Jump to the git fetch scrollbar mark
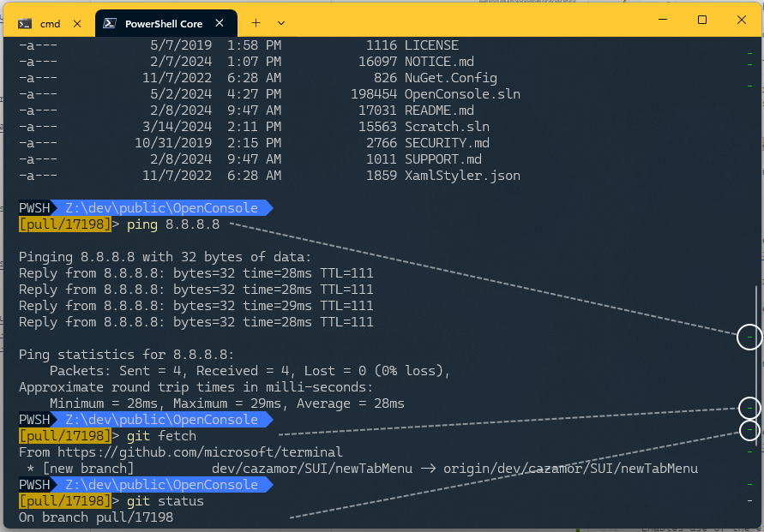764x532 pixels. [750, 408]
